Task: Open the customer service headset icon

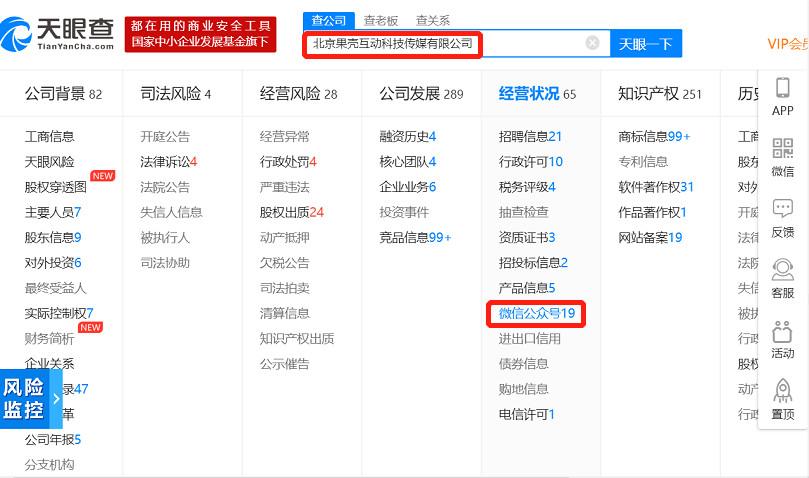Action: click(x=783, y=269)
